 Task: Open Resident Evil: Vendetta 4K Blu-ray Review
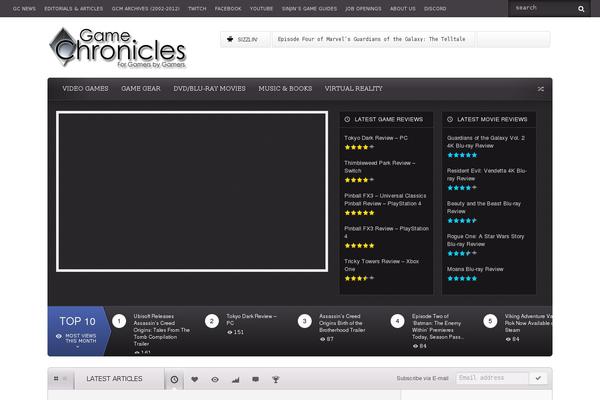[487, 175]
